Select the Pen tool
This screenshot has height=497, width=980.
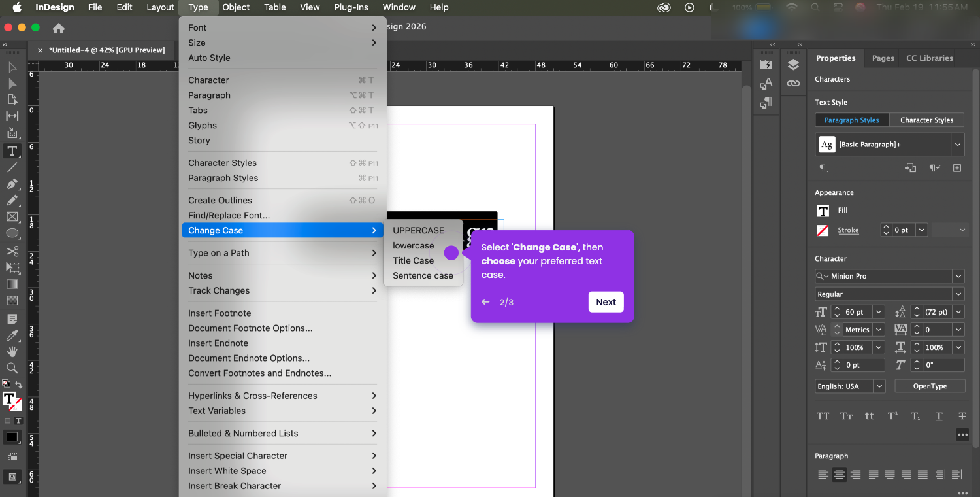pos(12,184)
